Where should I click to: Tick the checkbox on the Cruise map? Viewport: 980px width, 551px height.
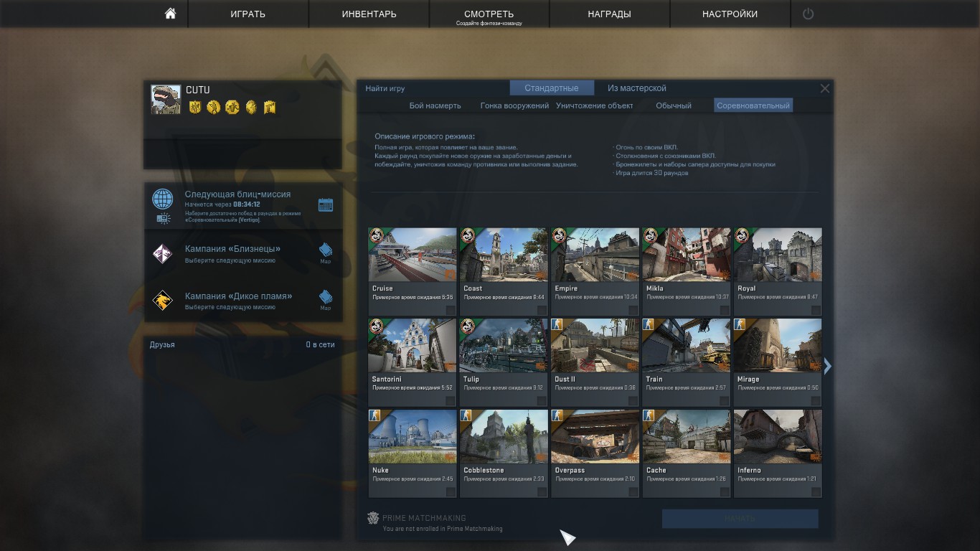tap(451, 310)
